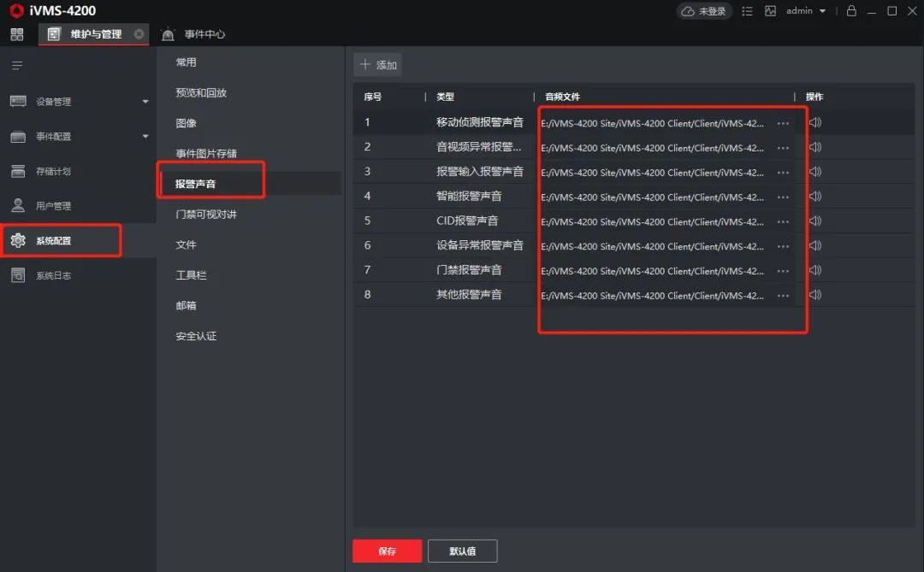Screen dimensions: 924x572
Task: Click the 默认值 button
Action: [462, 551]
